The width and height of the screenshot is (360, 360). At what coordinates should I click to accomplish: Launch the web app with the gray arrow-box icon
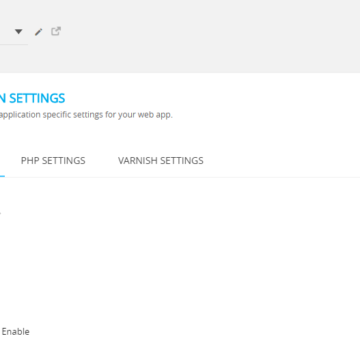coord(56,31)
